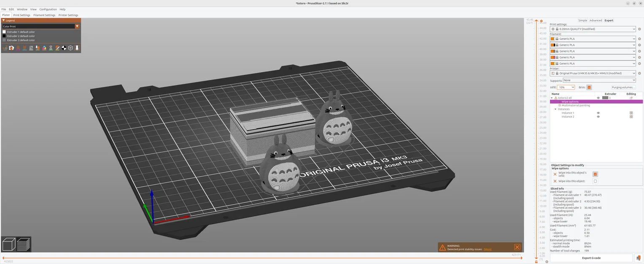Open the Supports dropdown

coord(599,80)
